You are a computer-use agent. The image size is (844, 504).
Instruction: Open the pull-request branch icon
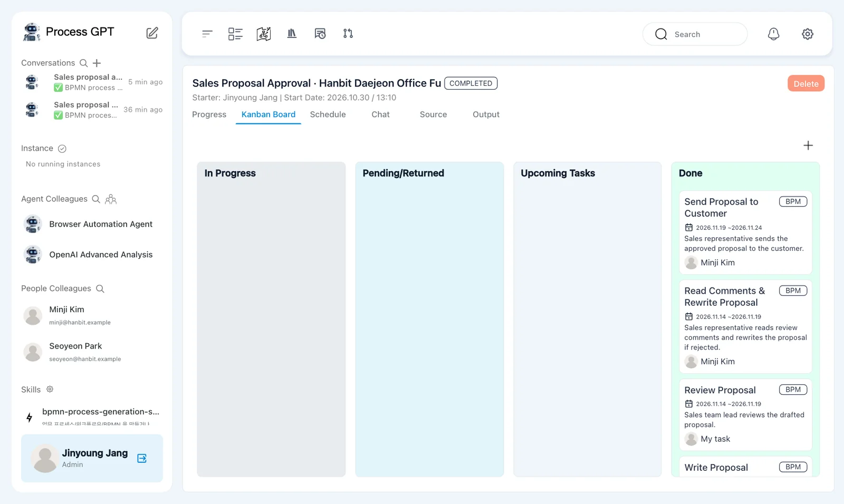tap(348, 34)
